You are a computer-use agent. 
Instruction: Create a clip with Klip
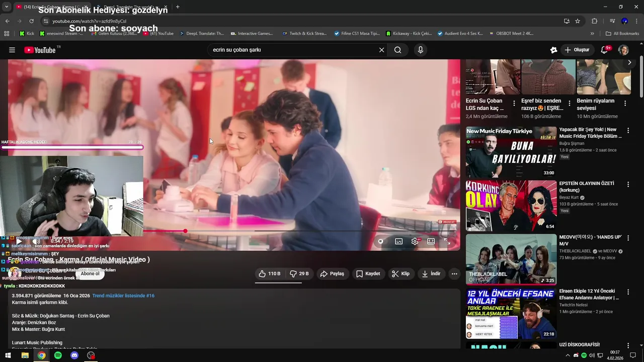(400, 274)
